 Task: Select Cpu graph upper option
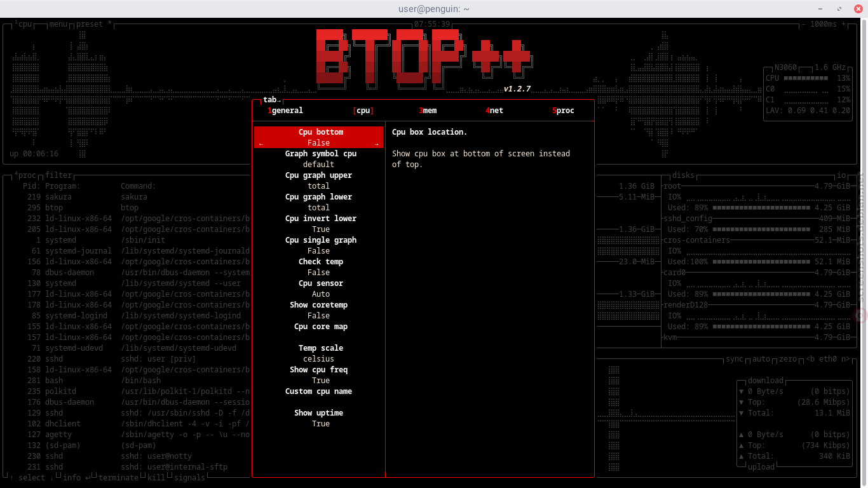tap(318, 180)
